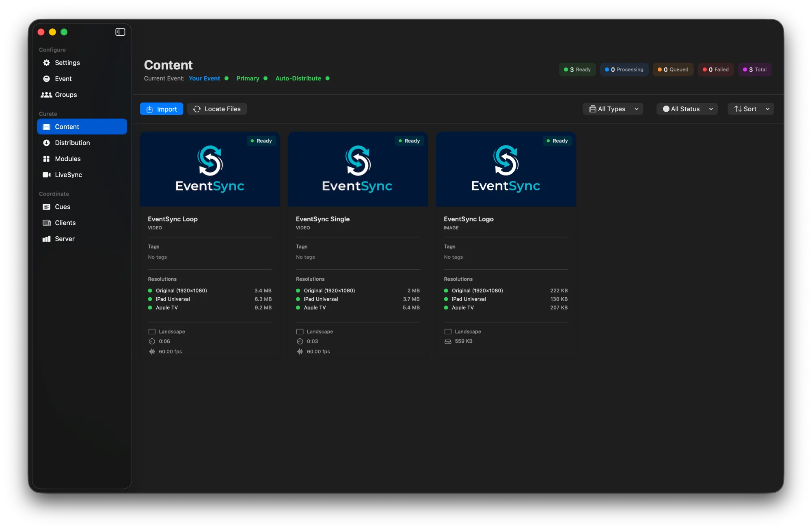The height and width of the screenshot is (530, 812).
Task: Select Content in the Curate menu
Action: point(67,126)
